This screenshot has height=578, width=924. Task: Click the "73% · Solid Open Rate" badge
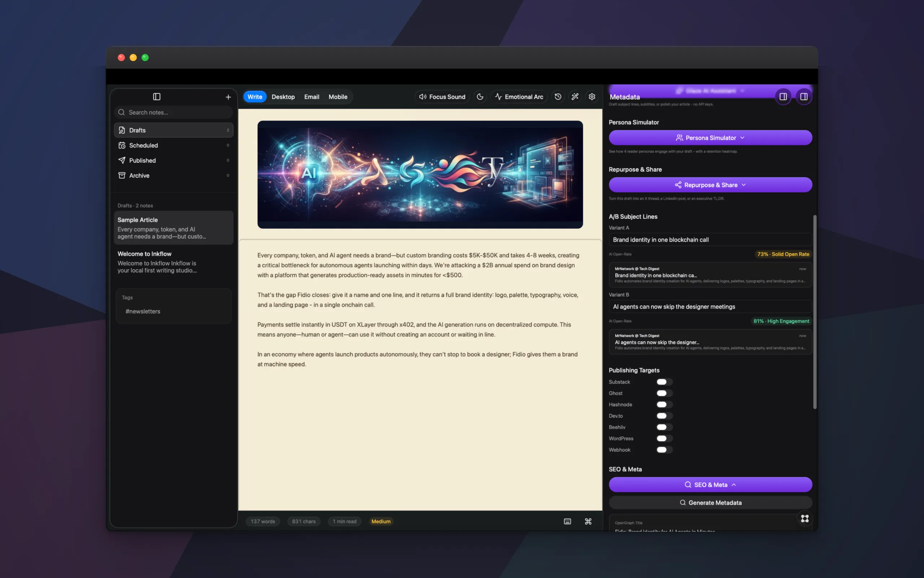pos(783,254)
